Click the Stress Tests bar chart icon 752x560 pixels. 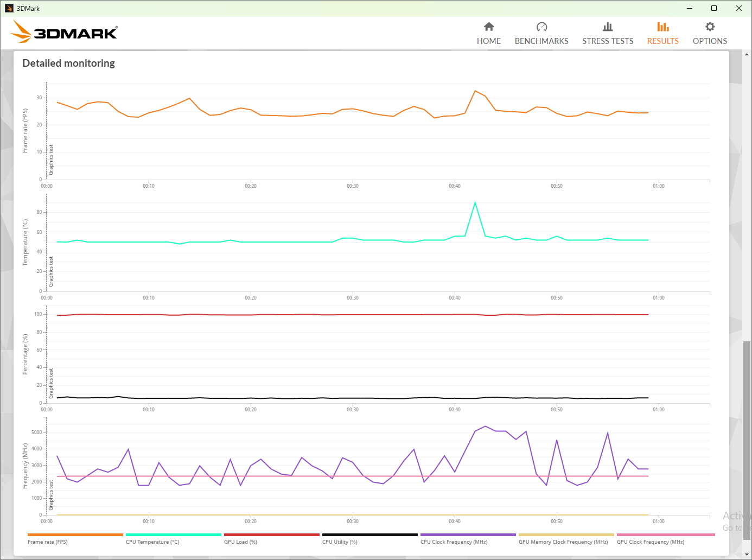coord(608,27)
